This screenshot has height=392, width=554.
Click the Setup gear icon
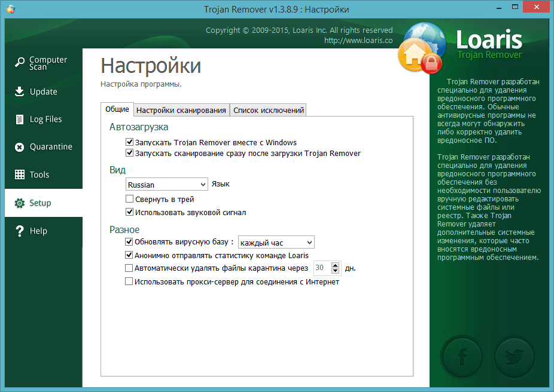pos(19,203)
